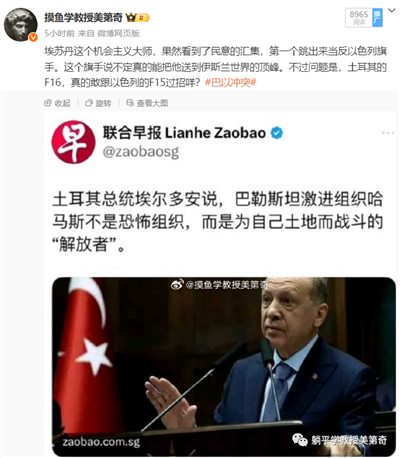
Task: Click the 8965 read count box
Action: pos(359,17)
